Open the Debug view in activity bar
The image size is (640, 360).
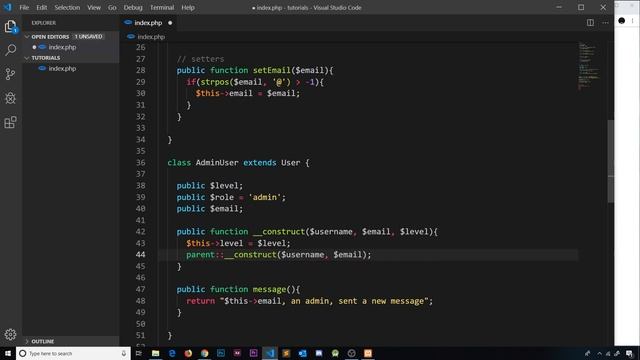pyautogui.click(x=10, y=98)
